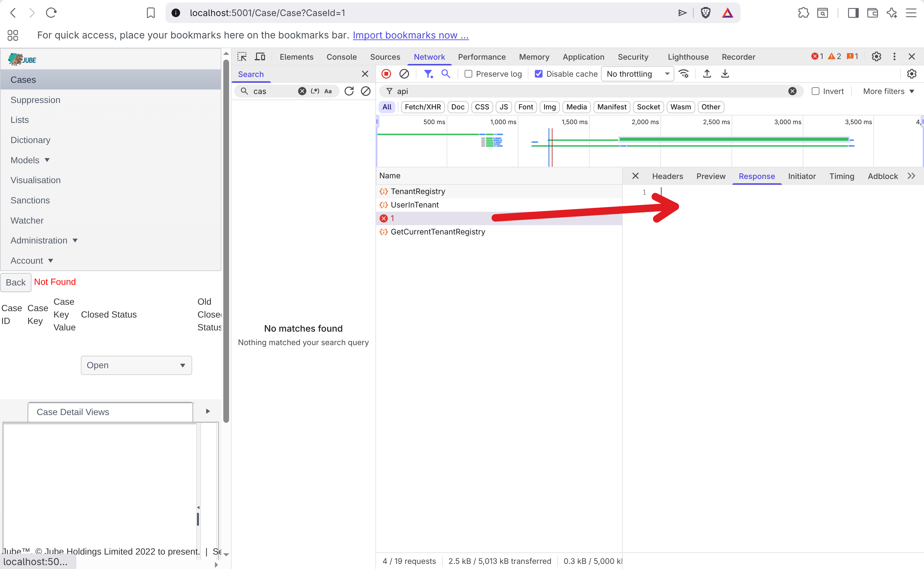Open Preview tab of request
Image resolution: width=924 pixels, height=569 pixels.
[x=711, y=176]
